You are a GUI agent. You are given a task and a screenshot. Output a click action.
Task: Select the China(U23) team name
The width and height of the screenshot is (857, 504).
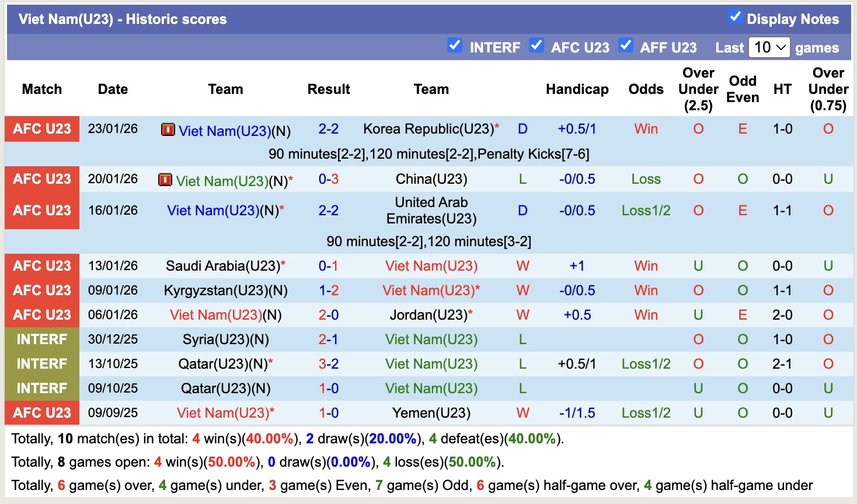pyautogui.click(x=431, y=179)
